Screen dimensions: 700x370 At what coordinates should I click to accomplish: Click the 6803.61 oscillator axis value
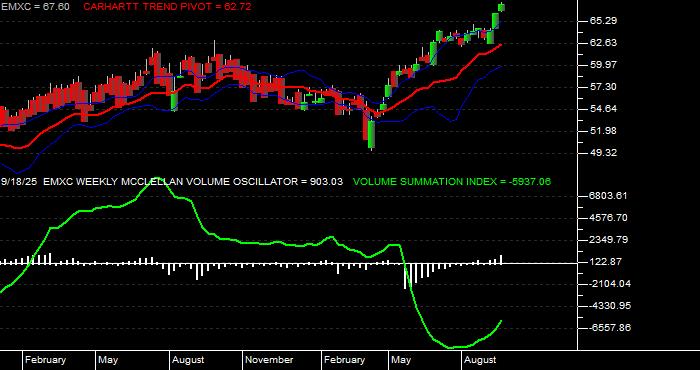tap(608, 196)
